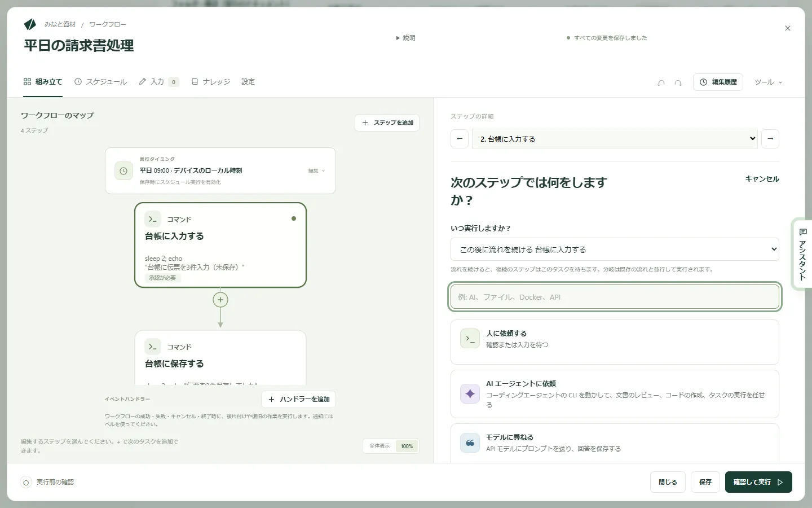The width and height of the screenshot is (812, 508).
Task: Click undo arrow icon in toolbar
Action: coord(661,82)
